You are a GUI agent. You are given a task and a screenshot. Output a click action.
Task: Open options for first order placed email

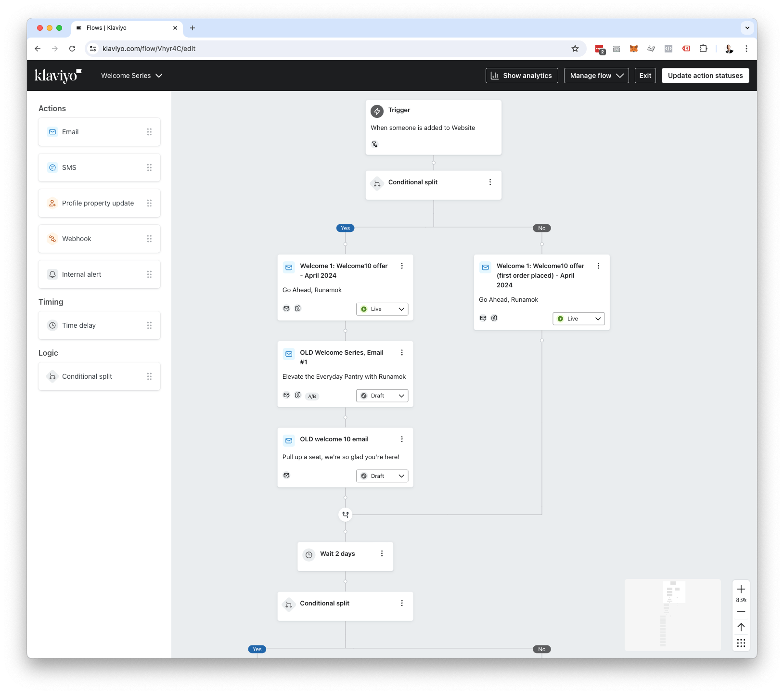pos(598,266)
